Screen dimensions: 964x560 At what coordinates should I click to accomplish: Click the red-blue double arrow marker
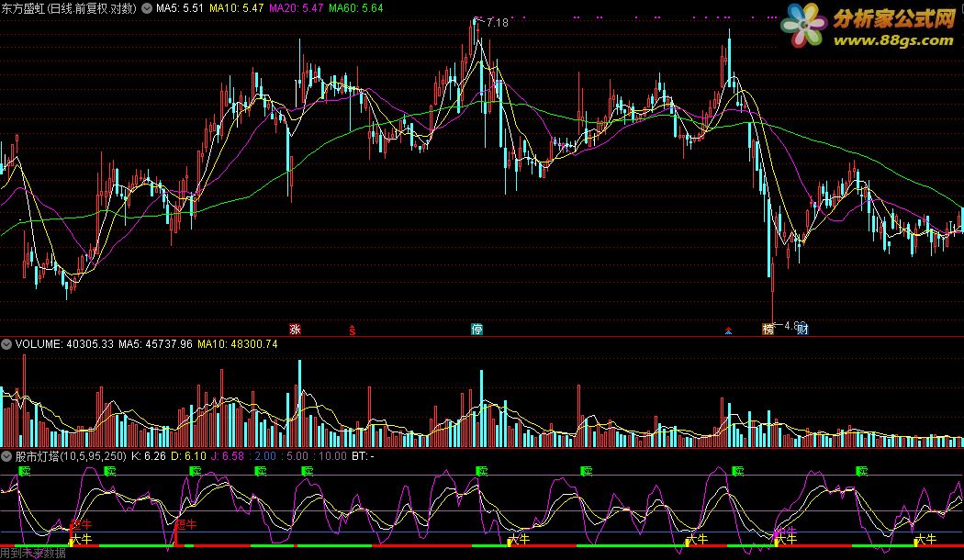(729, 330)
